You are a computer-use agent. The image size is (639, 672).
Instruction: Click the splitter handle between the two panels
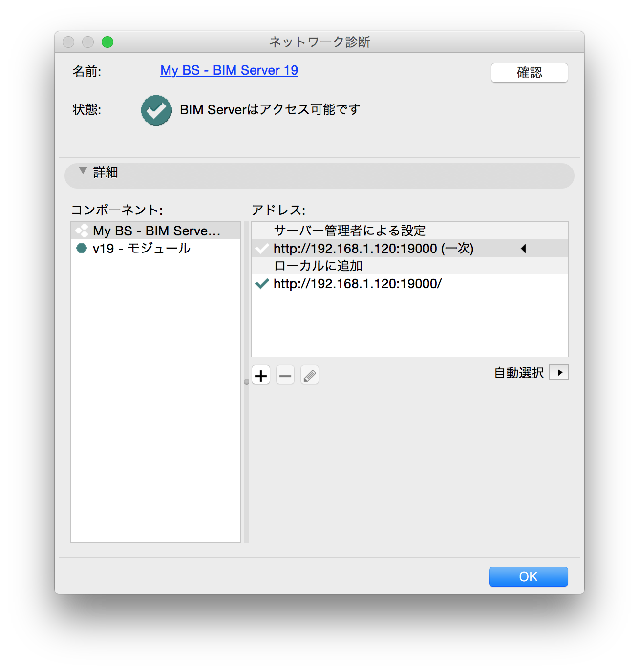click(x=246, y=382)
